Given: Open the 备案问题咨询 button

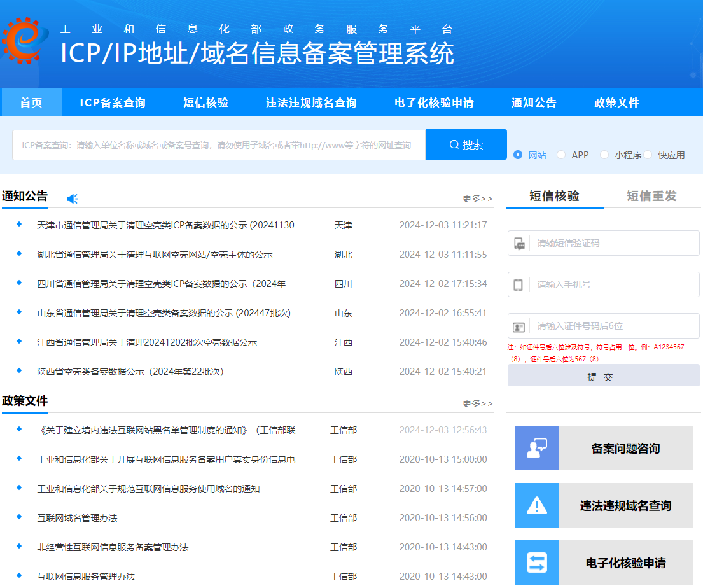Looking at the screenshot, I should tap(604, 448).
